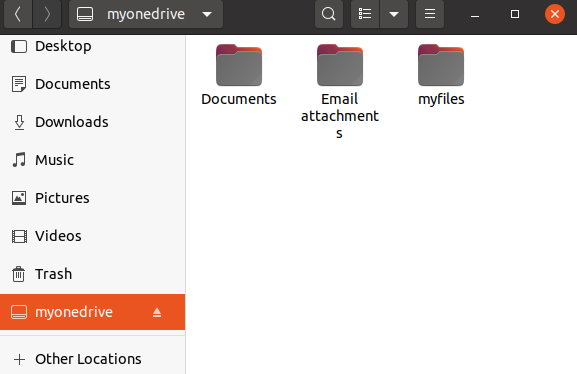Viewport: 577px width, 374px height.
Task: Open Music via the sidebar label
Action: [54, 160]
